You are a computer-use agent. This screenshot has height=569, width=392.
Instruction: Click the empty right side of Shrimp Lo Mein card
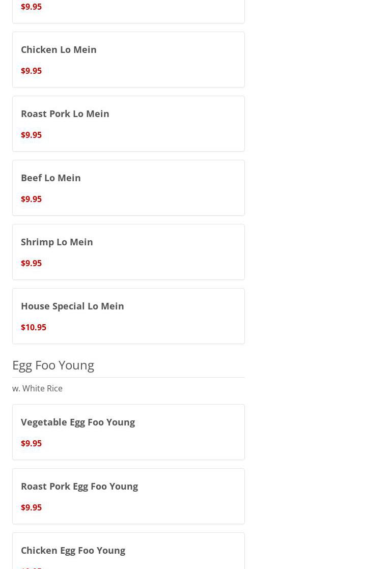[x=193, y=252]
